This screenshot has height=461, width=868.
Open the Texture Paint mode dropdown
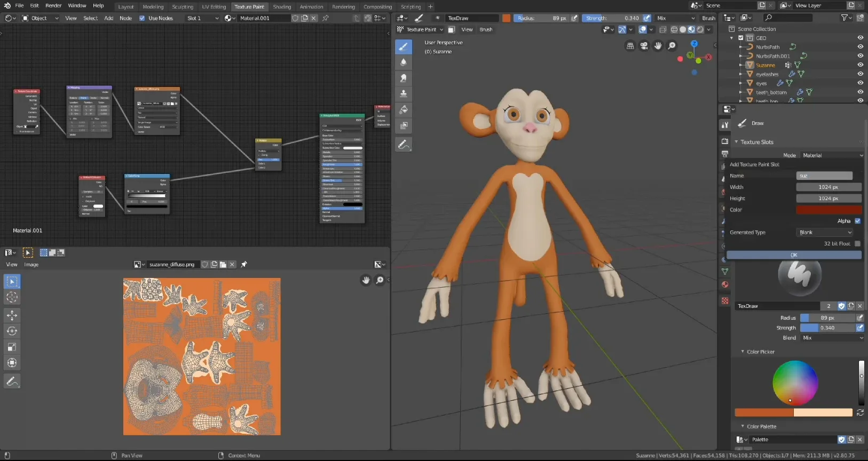421,29
